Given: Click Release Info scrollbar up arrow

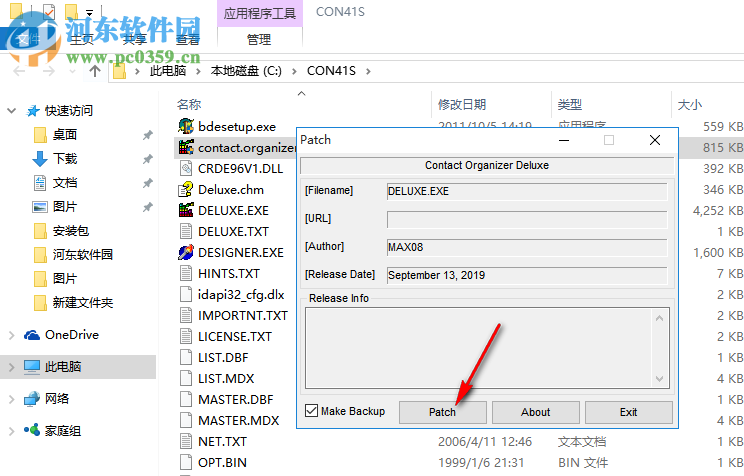Looking at the screenshot, I should click(x=660, y=318).
